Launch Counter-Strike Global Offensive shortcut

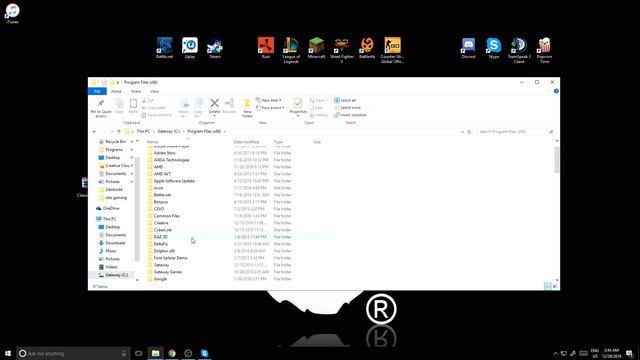tap(392, 50)
